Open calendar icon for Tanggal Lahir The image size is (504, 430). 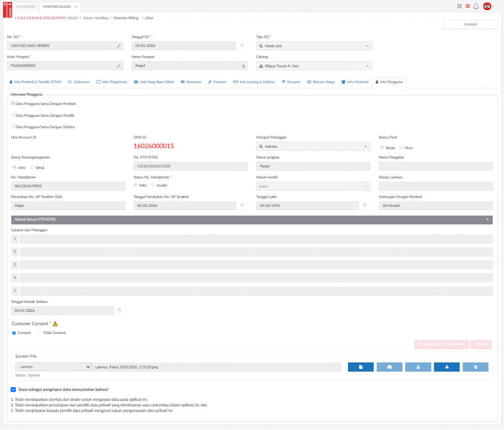(364, 206)
